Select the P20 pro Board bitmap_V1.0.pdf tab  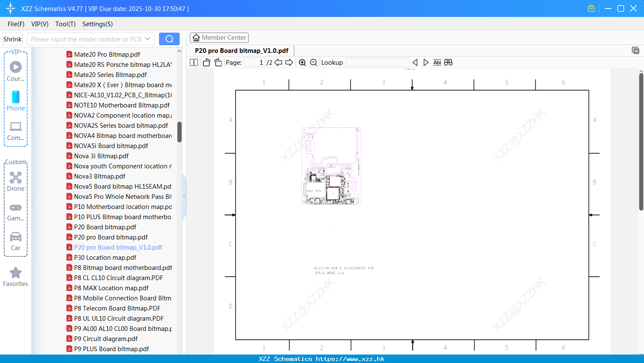click(x=241, y=51)
